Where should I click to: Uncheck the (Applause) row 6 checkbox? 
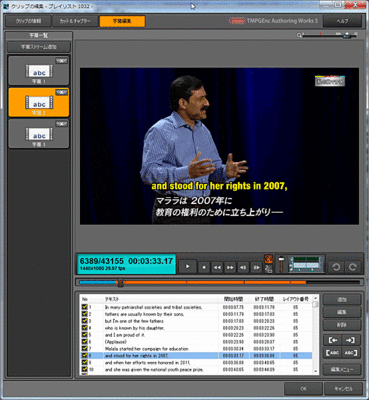85,342
